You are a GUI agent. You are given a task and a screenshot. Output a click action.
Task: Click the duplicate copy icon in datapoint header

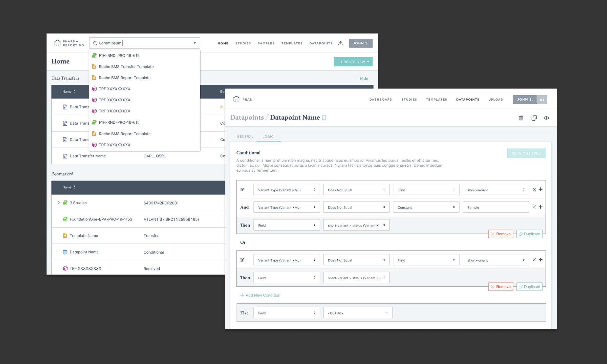coord(534,118)
